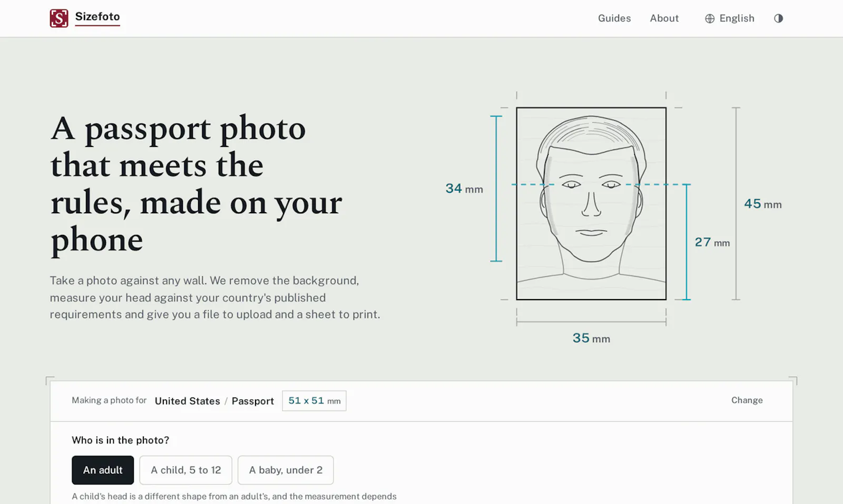
Task: Click the 27 mm eye height label
Action: pyautogui.click(x=712, y=242)
